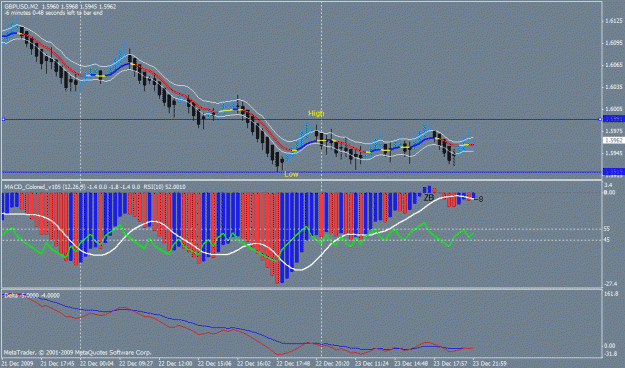Click the '23 Dec 11:24' time axis label
The height and width of the screenshot is (368, 625).
pyautogui.click(x=372, y=364)
